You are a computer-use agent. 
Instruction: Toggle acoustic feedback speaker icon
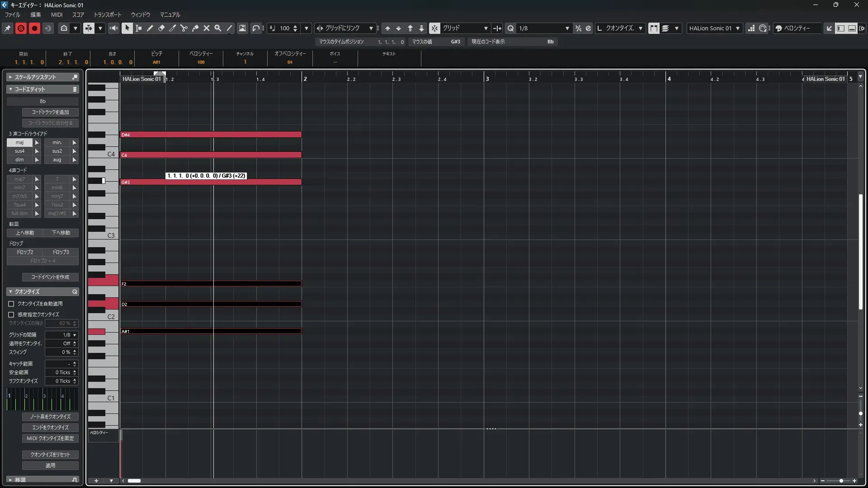pos(113,28)
